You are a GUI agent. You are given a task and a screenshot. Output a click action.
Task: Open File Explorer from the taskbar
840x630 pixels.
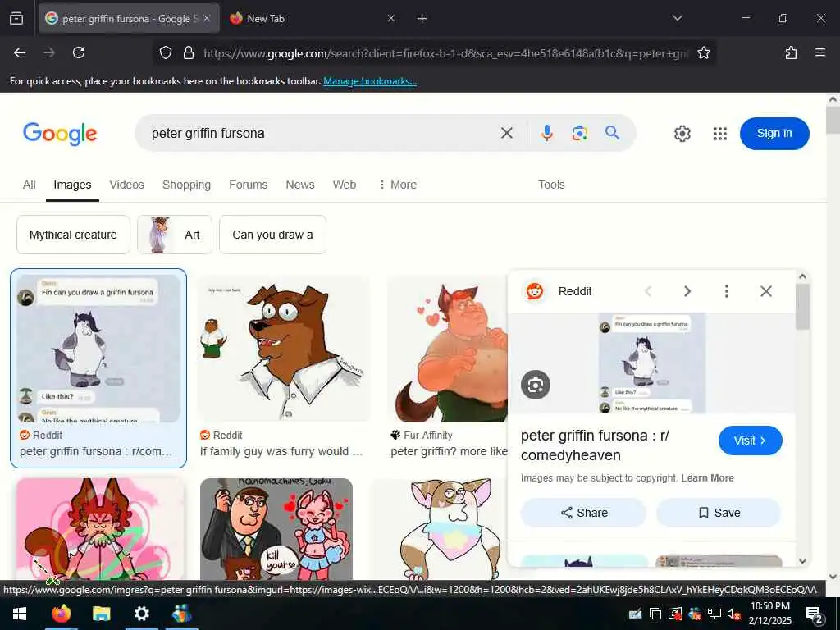(101, 614)
